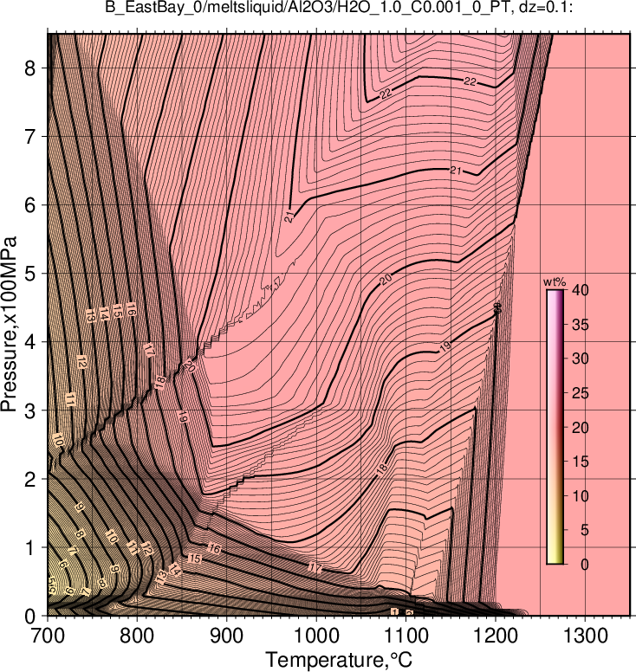Image resolution: width=636 pixels, height=672 pixels.
Task: Click contour label 12 near pressure 3.7
Action: 82,363
